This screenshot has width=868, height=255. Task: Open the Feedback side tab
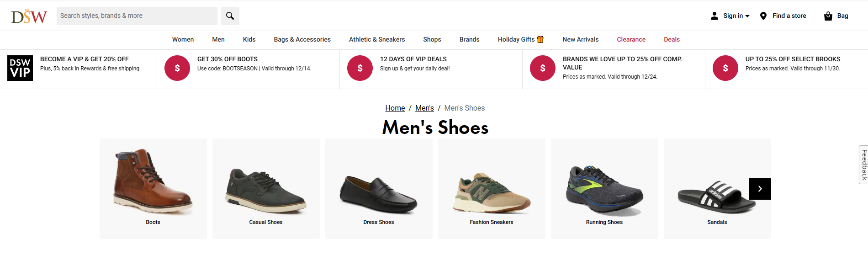[x=863, y=165]
